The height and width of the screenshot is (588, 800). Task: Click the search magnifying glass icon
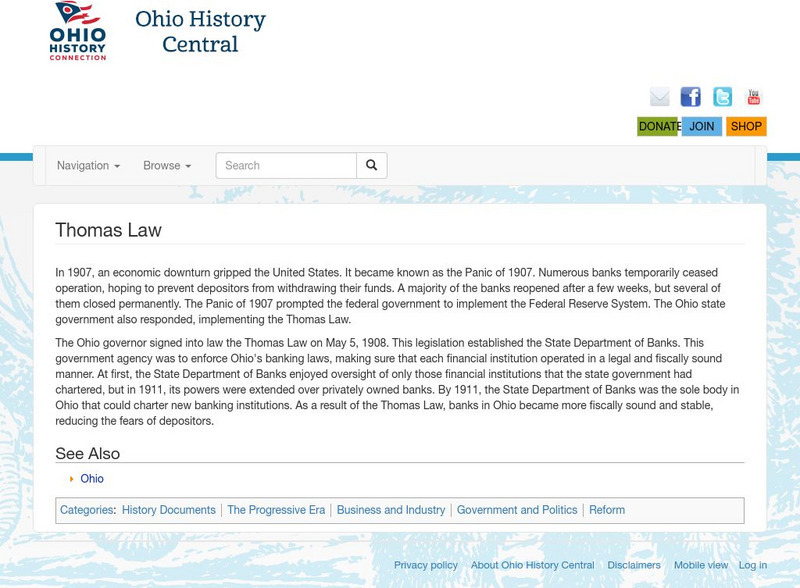pyautogui.click(x=371, y=163)
